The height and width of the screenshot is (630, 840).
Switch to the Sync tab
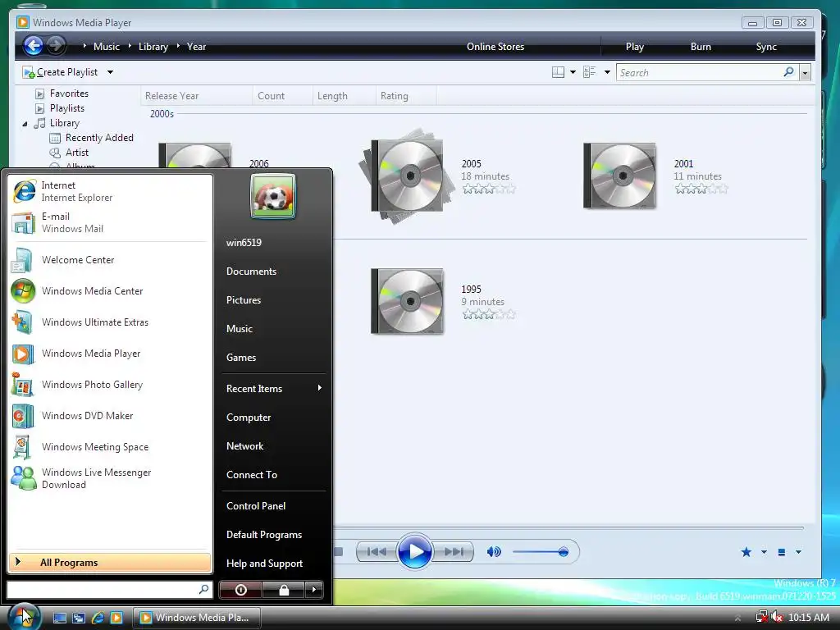point(766,47)
